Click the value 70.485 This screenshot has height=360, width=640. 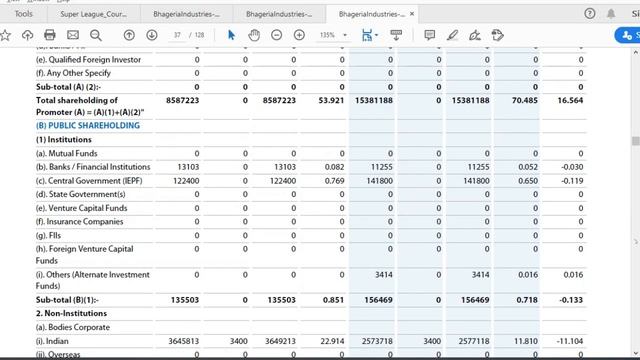click(x=524, y=100)
